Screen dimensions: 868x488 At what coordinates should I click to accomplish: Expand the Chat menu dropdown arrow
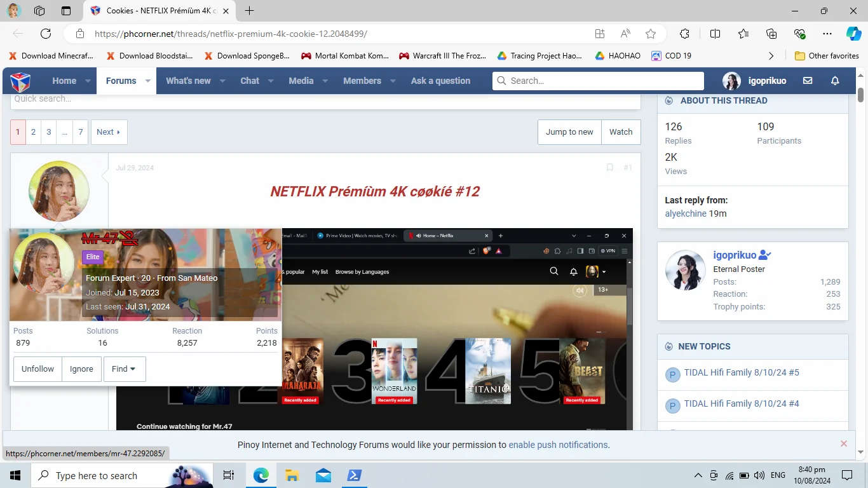[x=271, y=81]
